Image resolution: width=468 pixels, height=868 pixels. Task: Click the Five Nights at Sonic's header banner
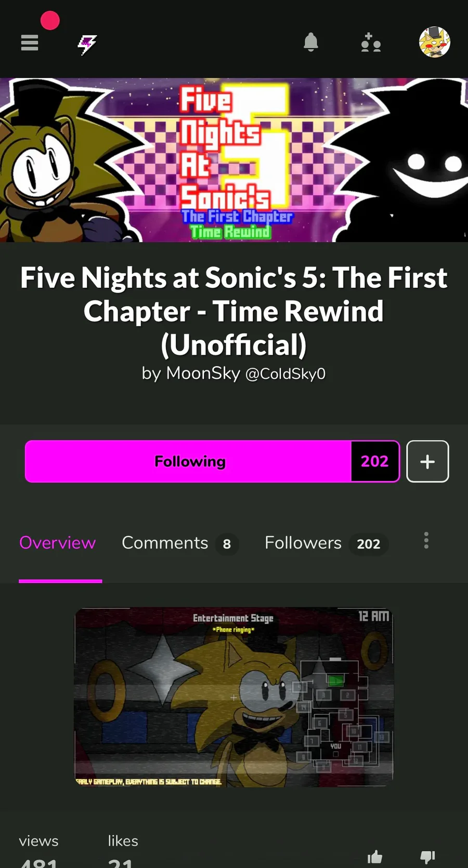(x=234, y=160)
